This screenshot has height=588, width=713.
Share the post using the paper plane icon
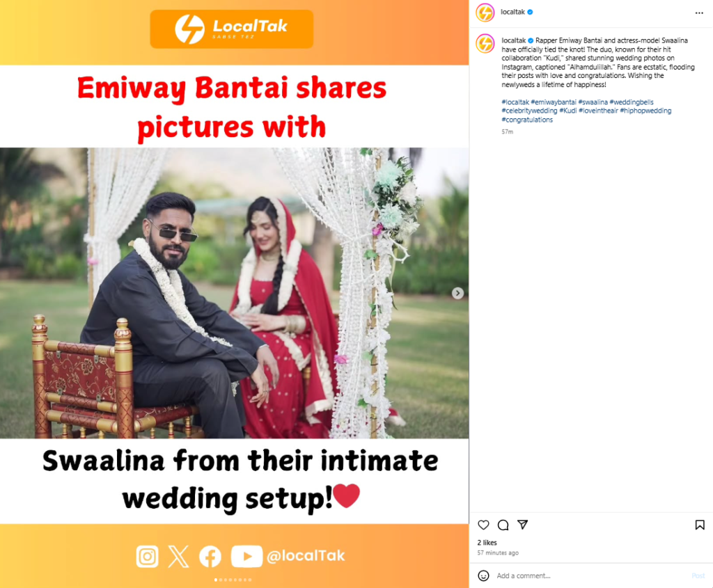(522, 525)
